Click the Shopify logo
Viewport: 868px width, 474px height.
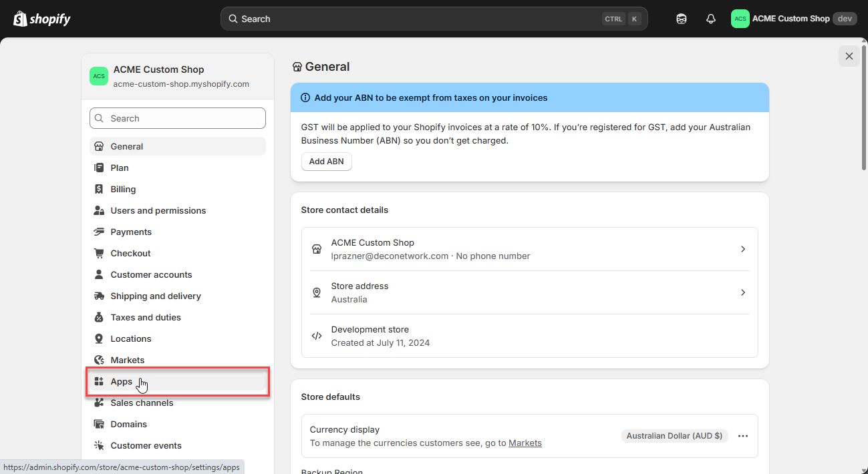42,19
